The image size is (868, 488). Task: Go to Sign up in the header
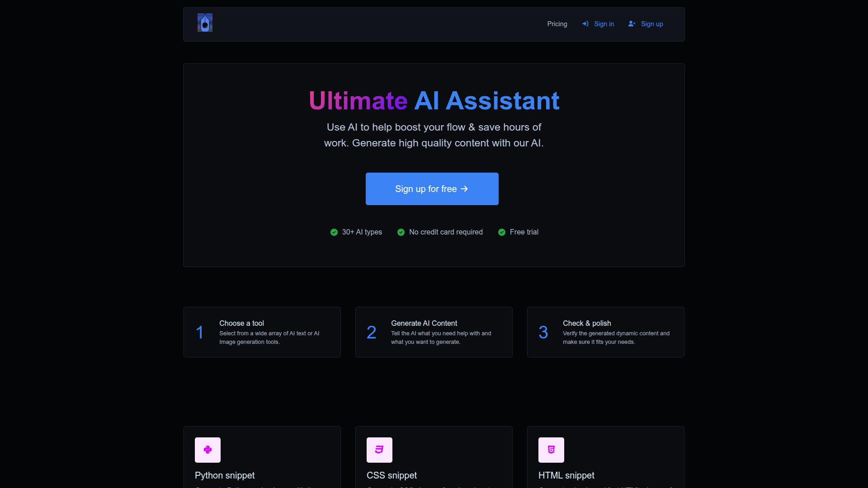click(x=651, y=24)
